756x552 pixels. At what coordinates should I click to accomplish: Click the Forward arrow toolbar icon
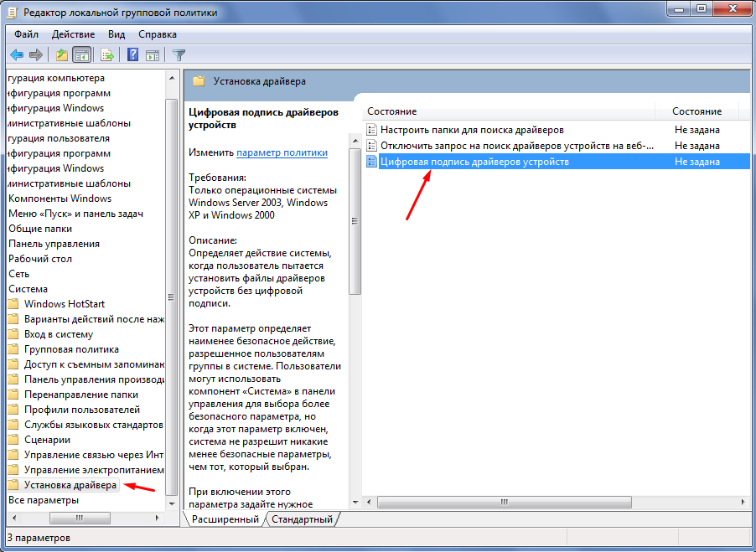point(36,55)
